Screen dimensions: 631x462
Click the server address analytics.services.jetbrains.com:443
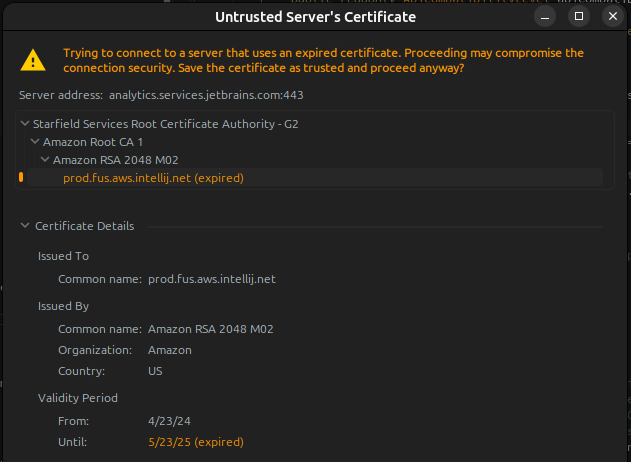coord(206,95)
